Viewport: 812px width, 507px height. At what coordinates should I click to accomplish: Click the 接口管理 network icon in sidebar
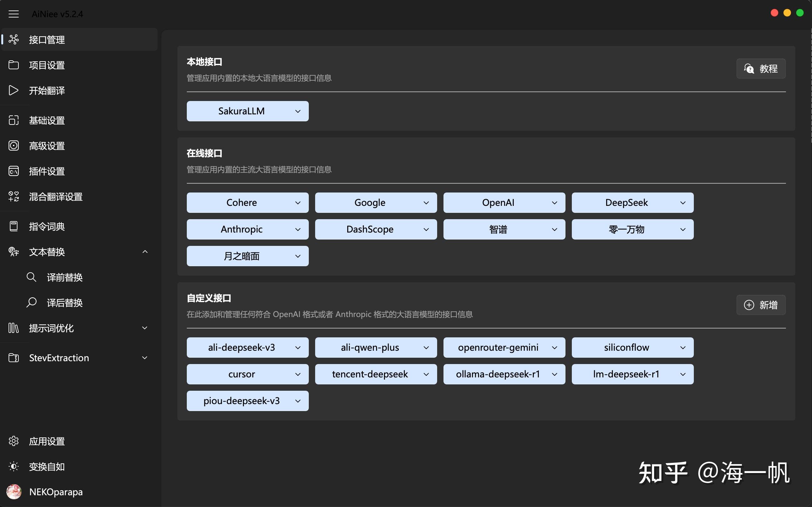click(x=13, y=40)
